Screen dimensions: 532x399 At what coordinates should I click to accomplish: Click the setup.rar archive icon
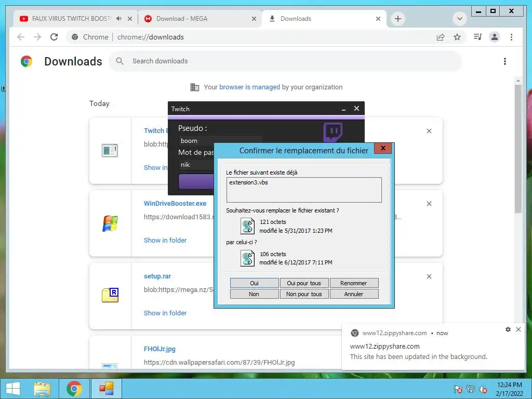click(x=110, y=295)
